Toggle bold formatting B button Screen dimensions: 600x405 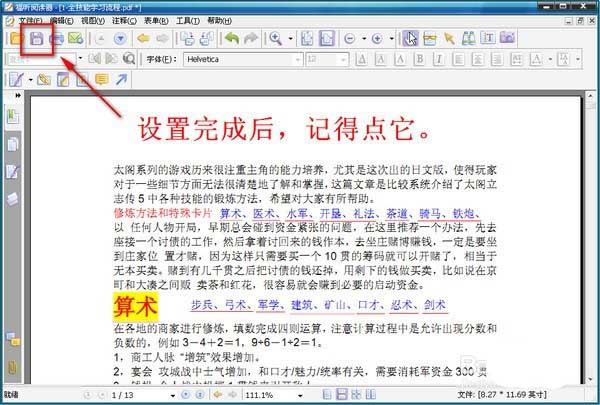tap(419, 59)
